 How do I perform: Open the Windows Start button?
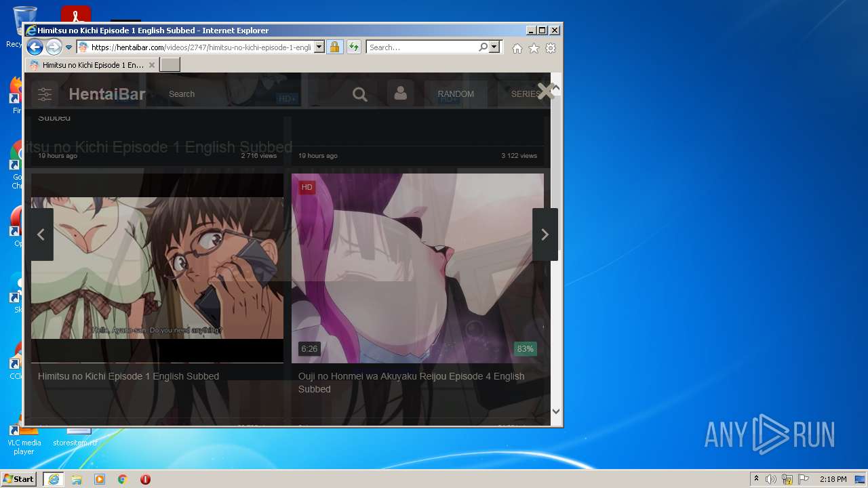[x=19, y=479]
